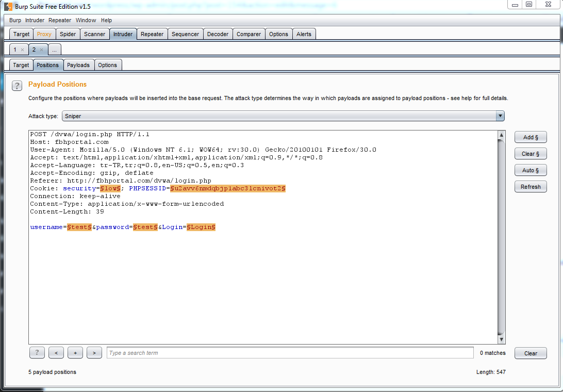Click the plus search options button
This screenshot has height=392, width=563.
point(75,353)
